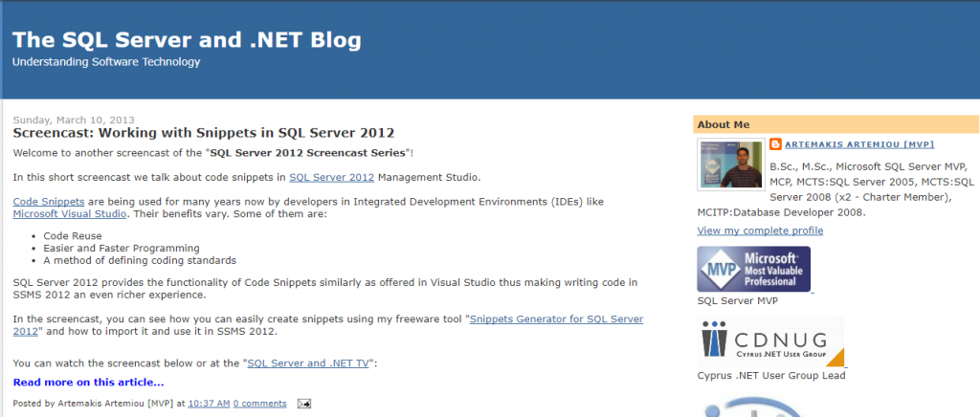Select Understanding Software Technology subtitle
This screenshot has height=417, width=980.
[x=106, y=62]
